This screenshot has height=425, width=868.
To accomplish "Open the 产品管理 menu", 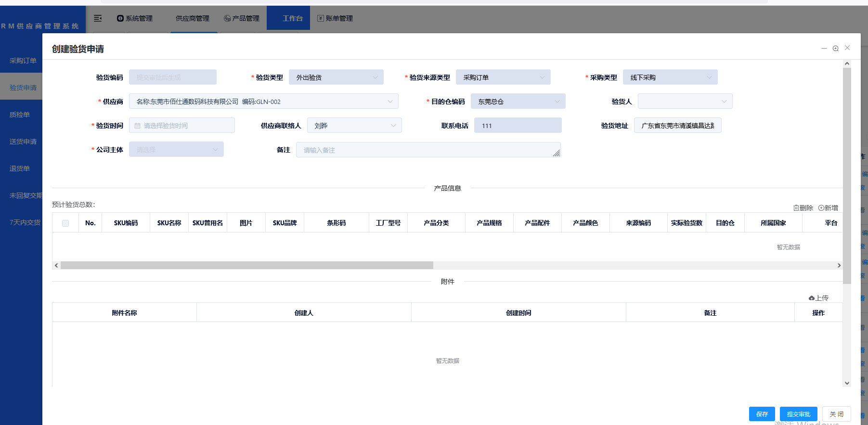I will pyautogui.click(x=242, y=18).
